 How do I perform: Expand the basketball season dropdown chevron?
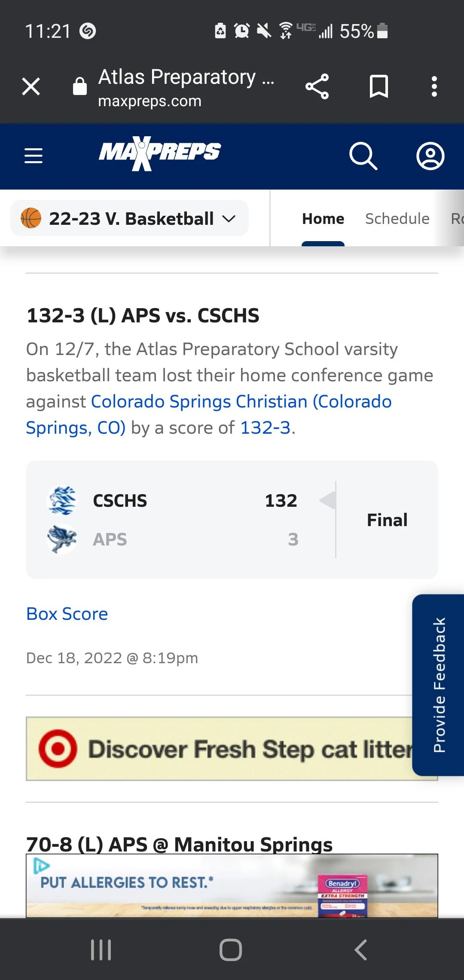(229, 218)
